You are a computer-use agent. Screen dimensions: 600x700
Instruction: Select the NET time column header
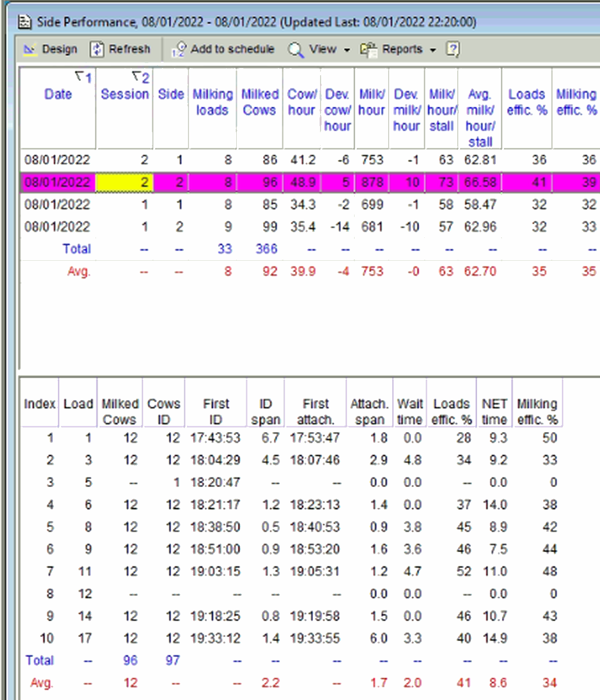pos(494,411)
